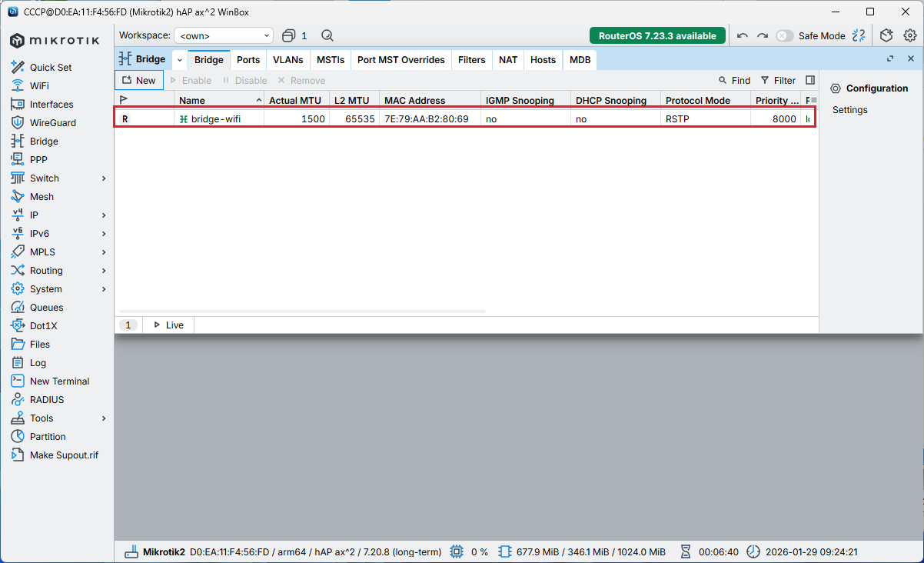Close the Bridge panel with the X

pyautogui.click(x=911, y=58)
